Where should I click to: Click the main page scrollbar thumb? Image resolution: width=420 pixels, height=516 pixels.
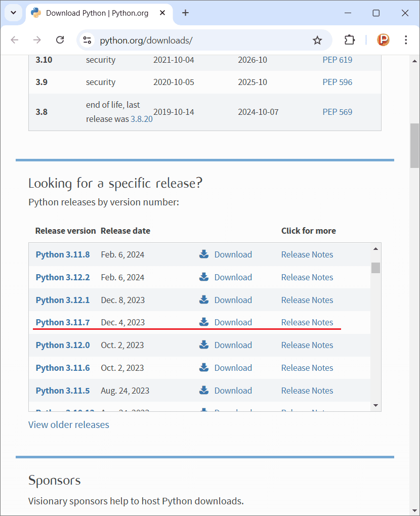tap(415, 146)
